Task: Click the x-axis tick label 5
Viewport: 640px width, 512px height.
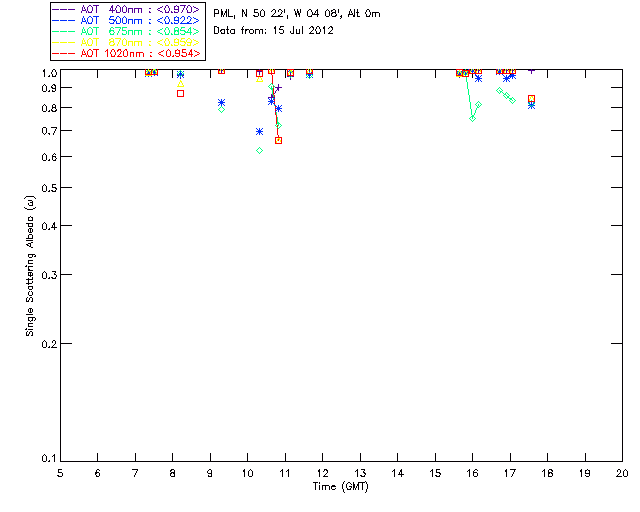Action: [x=60, y=473]
